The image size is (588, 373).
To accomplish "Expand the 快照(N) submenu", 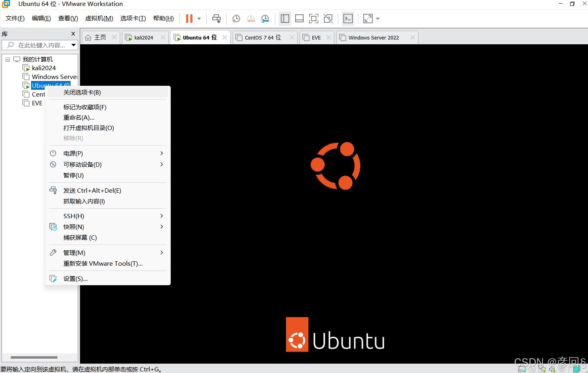I will coord(108,227).
